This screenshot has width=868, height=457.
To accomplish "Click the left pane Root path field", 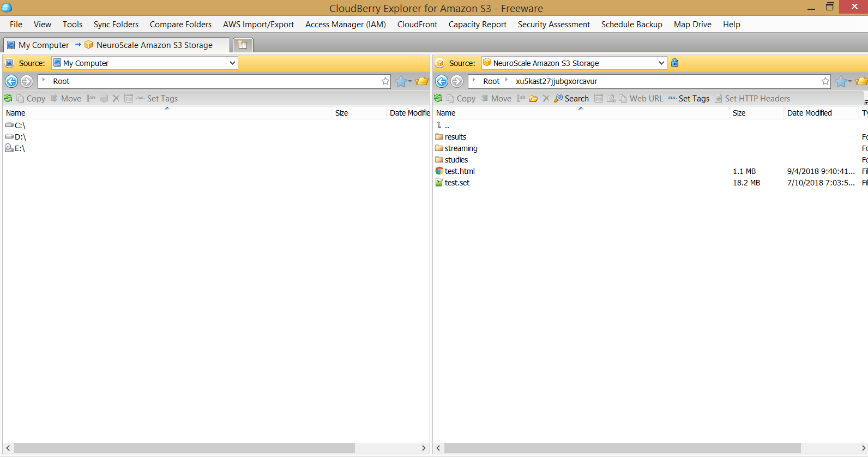I will click(214, 81).
